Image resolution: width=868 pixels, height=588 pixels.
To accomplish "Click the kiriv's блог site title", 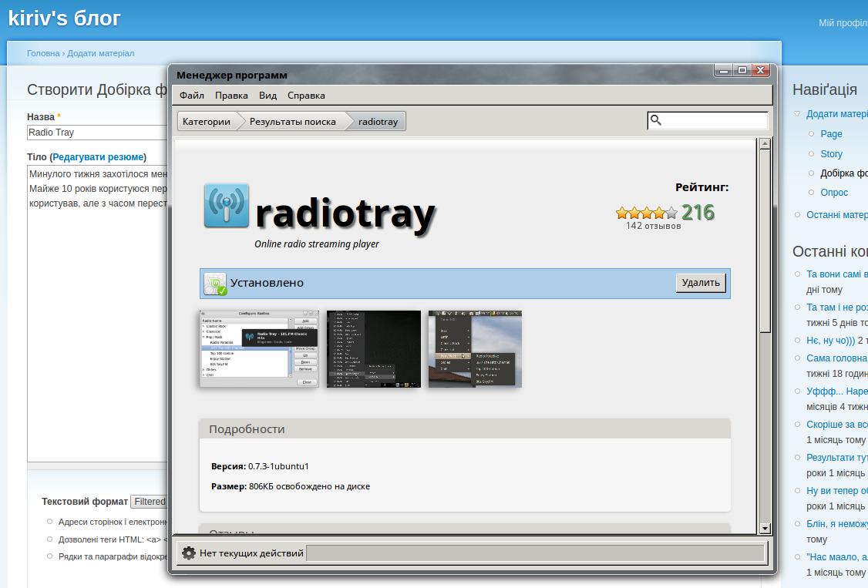I will coord(64,18).
